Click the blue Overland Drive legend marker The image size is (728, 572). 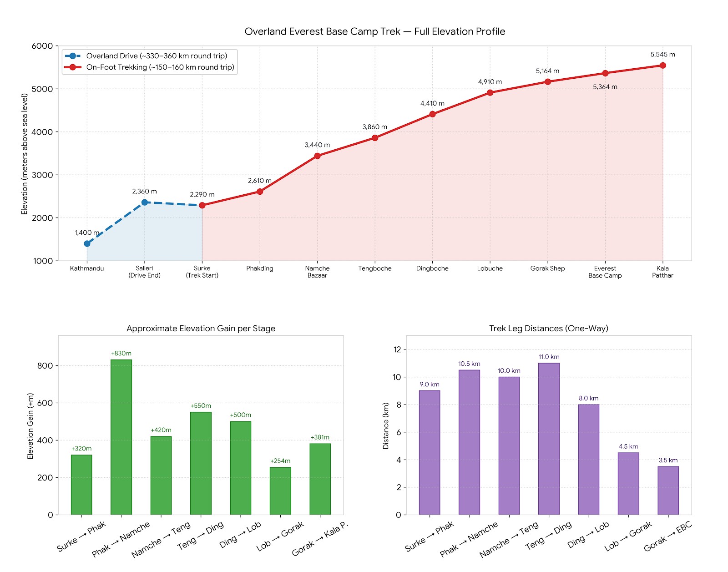click(x=73, y=56)
